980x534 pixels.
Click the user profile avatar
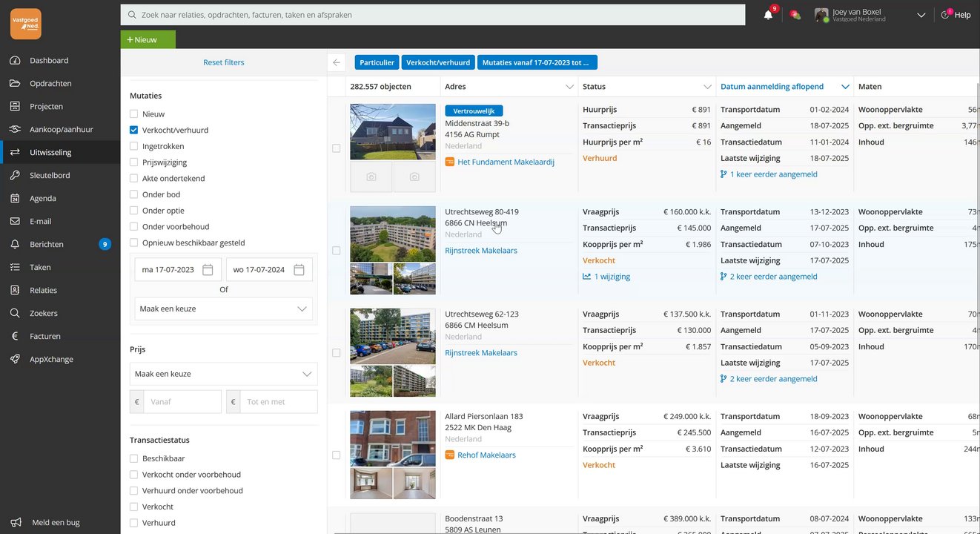[821, 15]
